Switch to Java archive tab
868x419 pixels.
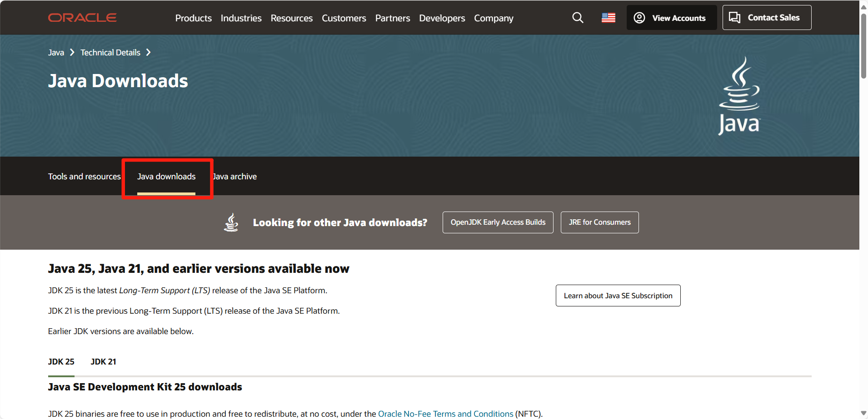pyautogui.click(x=234, y=177)
